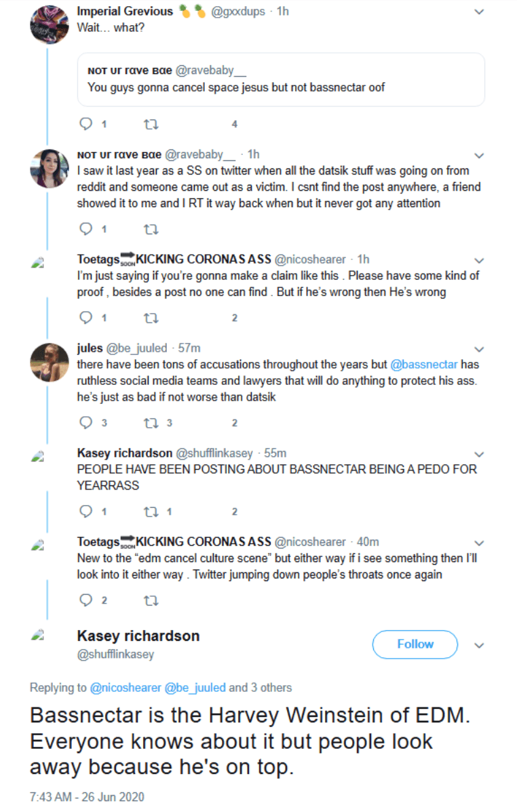The image size is (517, 812).
Task: Open @nicoshearer in the replying-to line
Action: 126,688
